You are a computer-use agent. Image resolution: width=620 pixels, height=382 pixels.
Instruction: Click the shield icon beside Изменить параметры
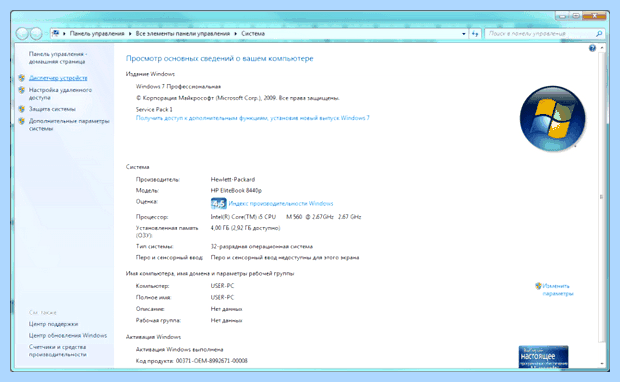[538, 286]
